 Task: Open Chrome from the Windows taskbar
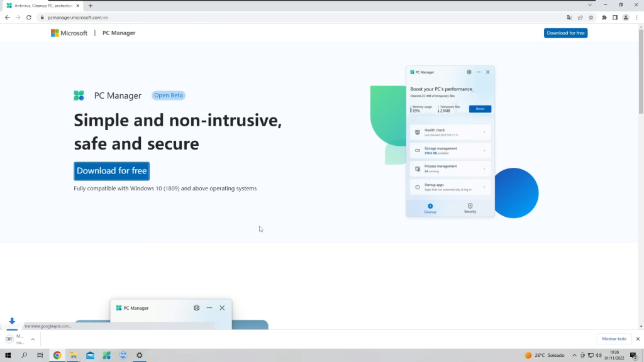point(57,355)
